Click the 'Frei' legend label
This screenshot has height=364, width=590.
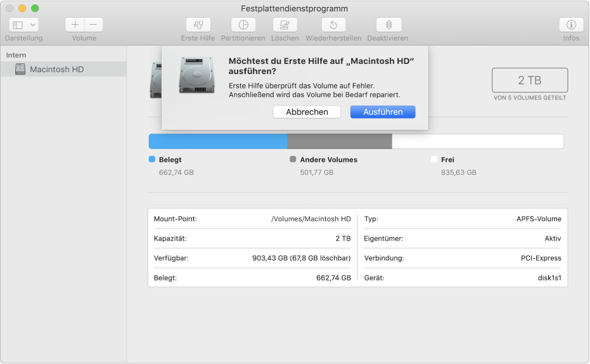[x=447, y=160]
